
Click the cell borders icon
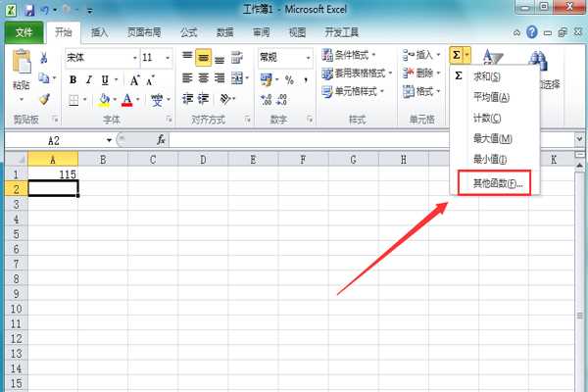point(73,100)
